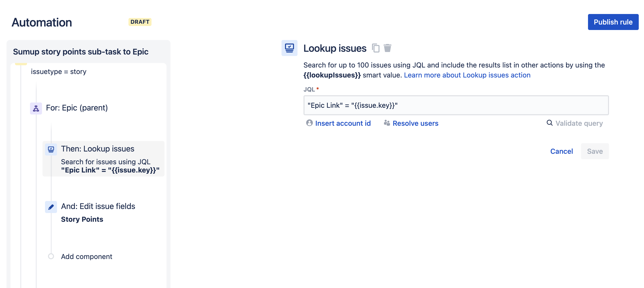Select the issuetype = story condition
Image resolution: width=644 pixels, height=288 pixels.
click(x=58, y=72)
